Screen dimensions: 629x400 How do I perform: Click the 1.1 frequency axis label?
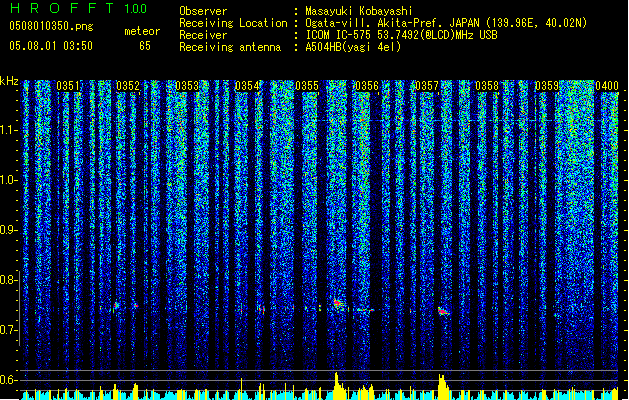tap(8, 130)
